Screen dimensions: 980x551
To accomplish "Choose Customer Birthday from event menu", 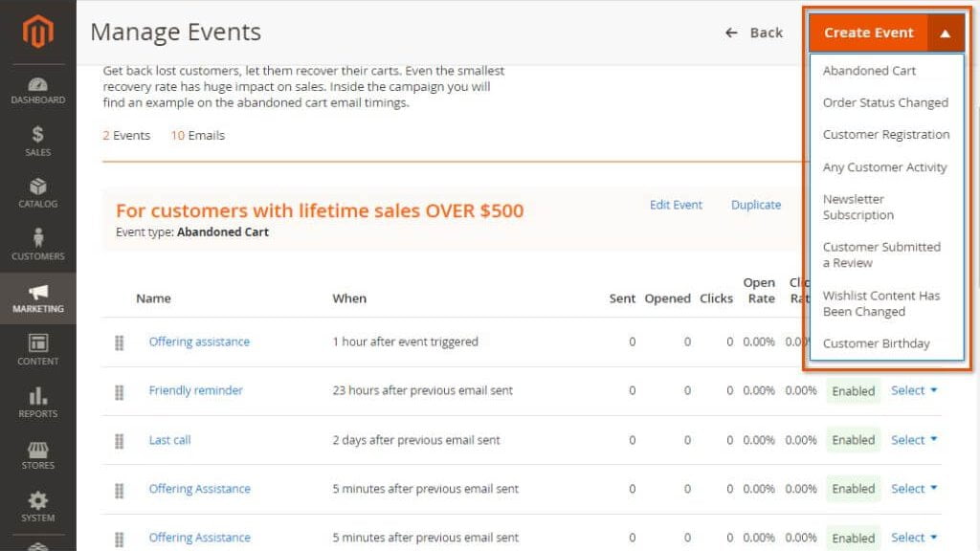I will [x=876, y=343].
